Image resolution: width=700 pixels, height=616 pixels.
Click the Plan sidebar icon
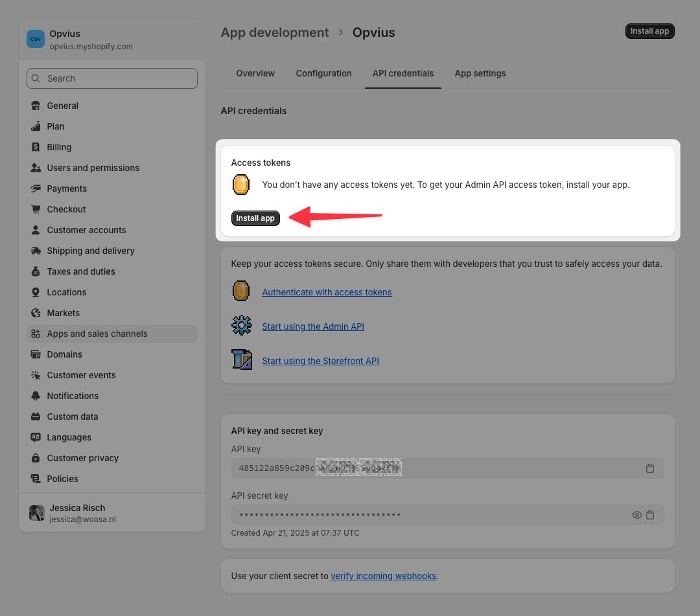click(x=36, y=126)
